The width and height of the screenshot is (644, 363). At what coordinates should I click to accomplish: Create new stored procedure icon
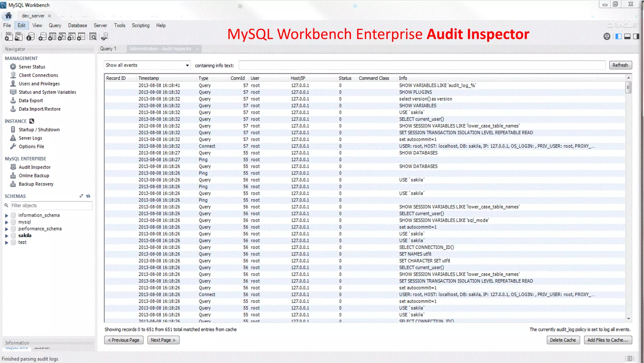pyautogui.click(x=72, y=37)
